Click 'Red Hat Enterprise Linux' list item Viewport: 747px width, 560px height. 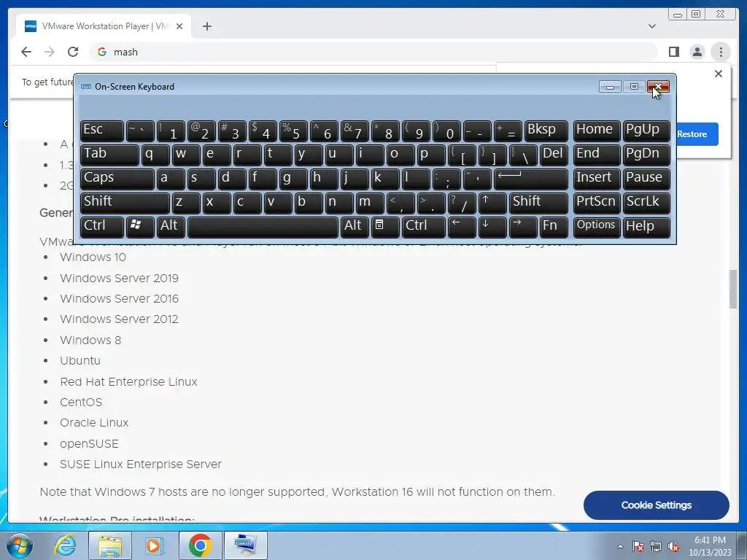(x=128, y=382)
